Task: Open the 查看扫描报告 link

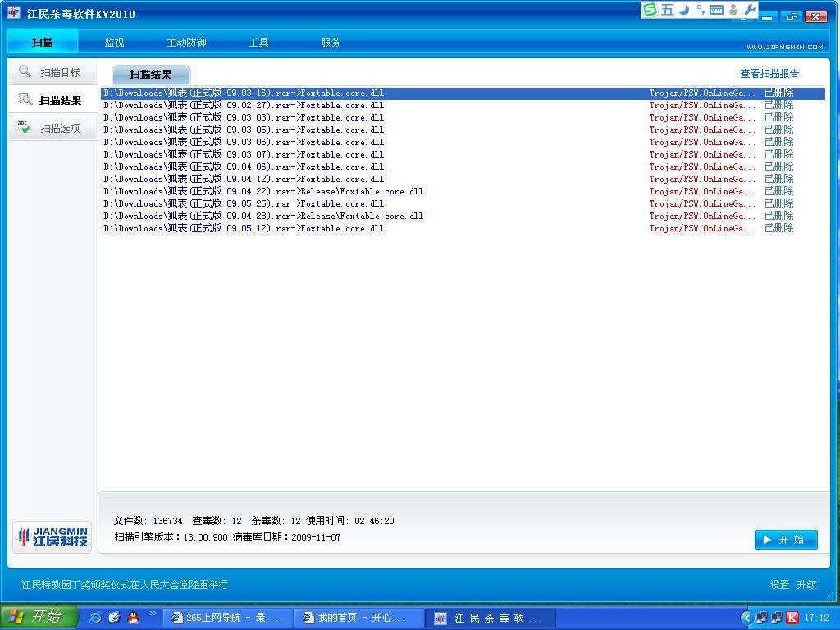Action: point(769,73)
